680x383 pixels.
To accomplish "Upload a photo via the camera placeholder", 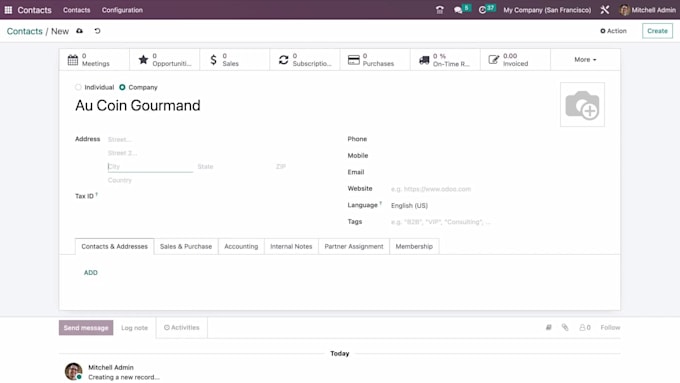I will pos(582,105).
